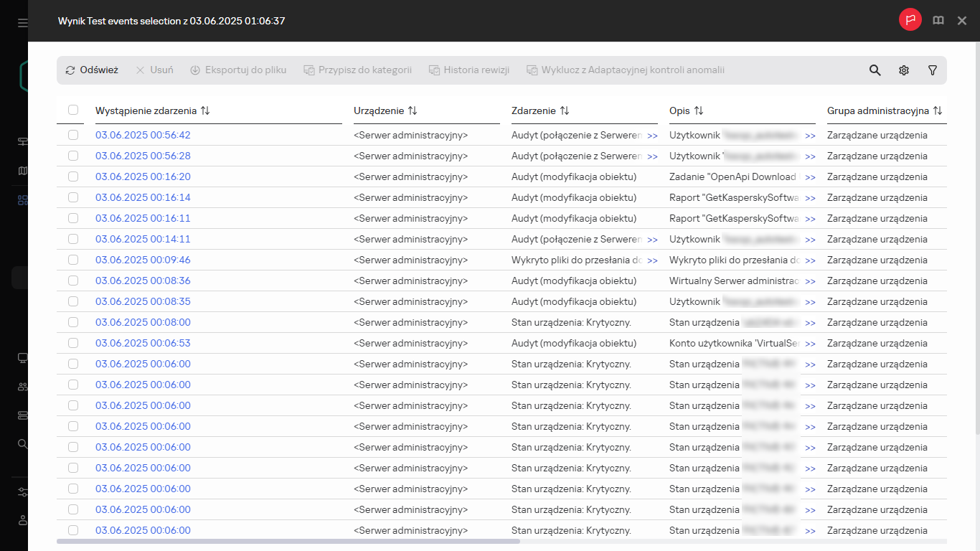
Task: Open the filter funnel icon
Action: coord(932,70)
